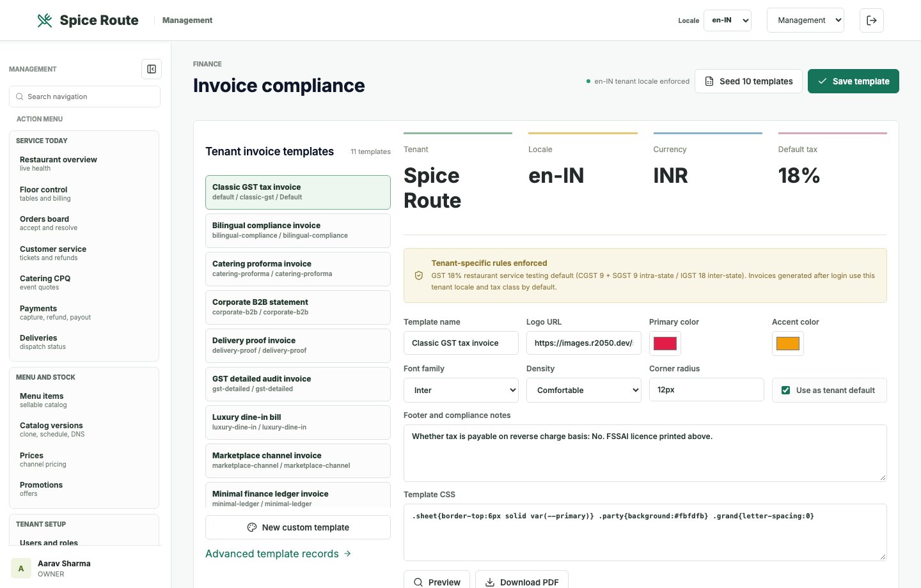Viewport: 921px width, 588px height.
Task: Open the Locale en-IN dropdown
Action: click(727, 20)
